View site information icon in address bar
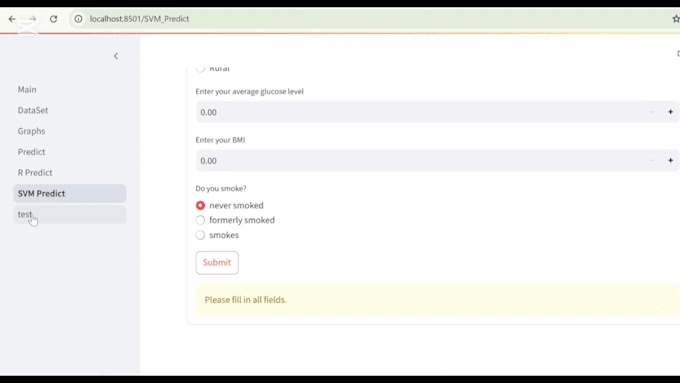This screenshot has height=383, width=680. click(78, 19)
